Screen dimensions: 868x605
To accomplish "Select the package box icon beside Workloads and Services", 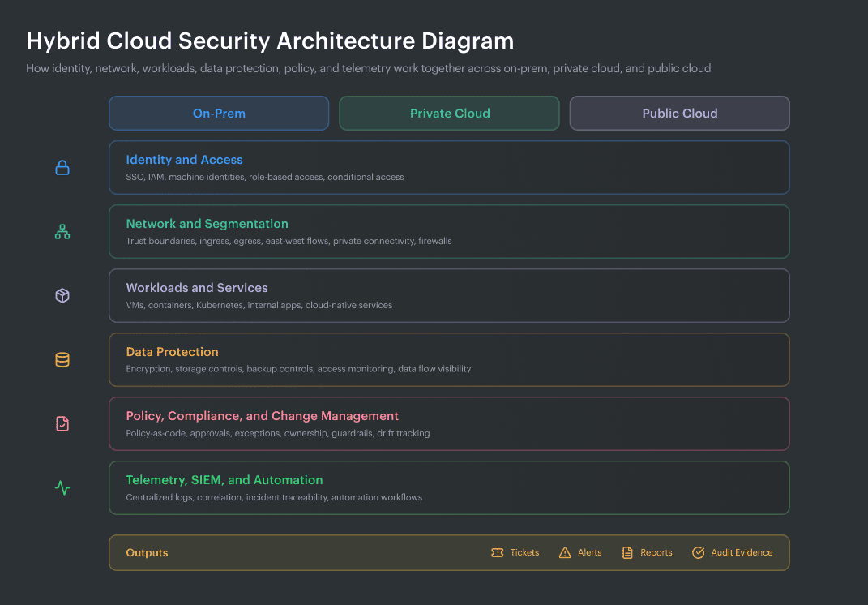I will 62,295.
